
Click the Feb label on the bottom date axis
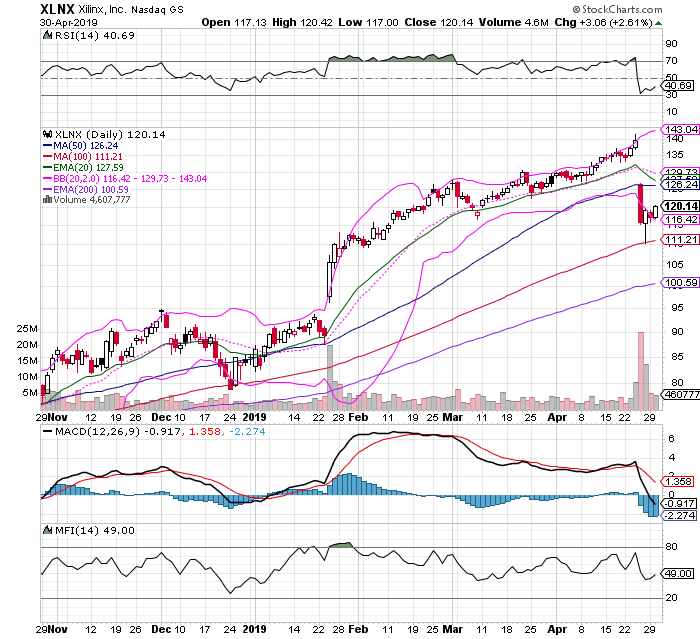click(x=358, y=629)
